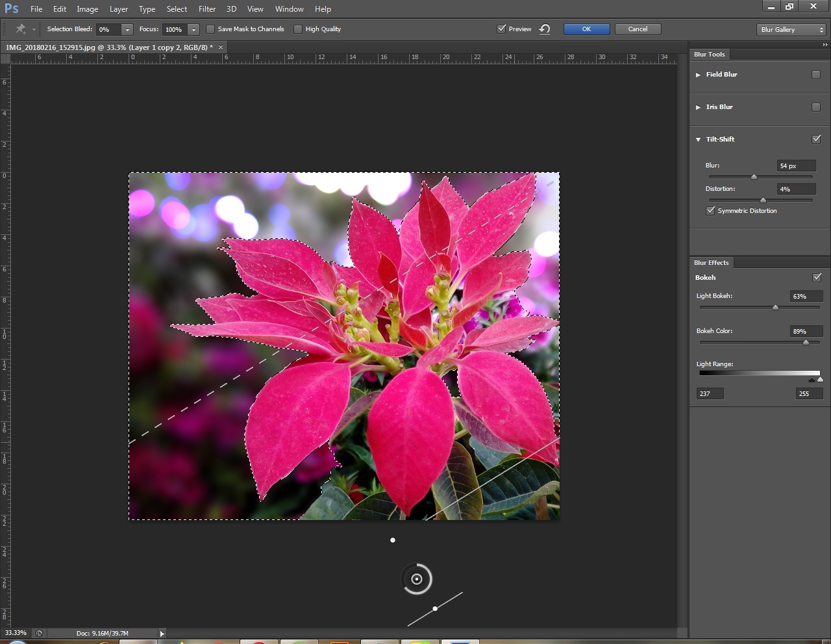Click OK to apply the blur
This screenshot has height=644, width=831.
[586, 29]
